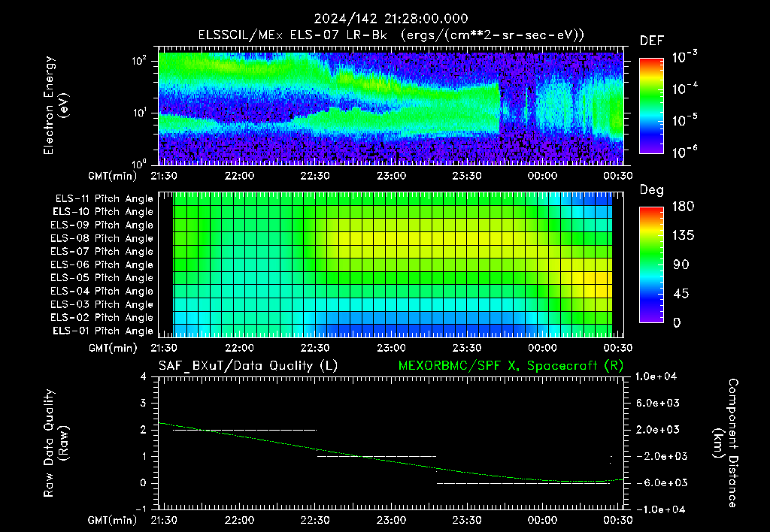Click the 22:30 time label under the spectrogram

coord(315,176)
